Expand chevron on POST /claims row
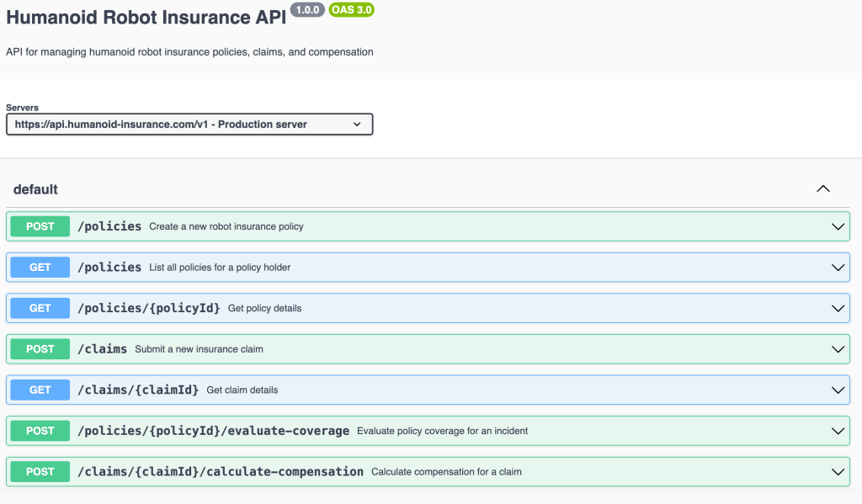 [x=838, y=349]
